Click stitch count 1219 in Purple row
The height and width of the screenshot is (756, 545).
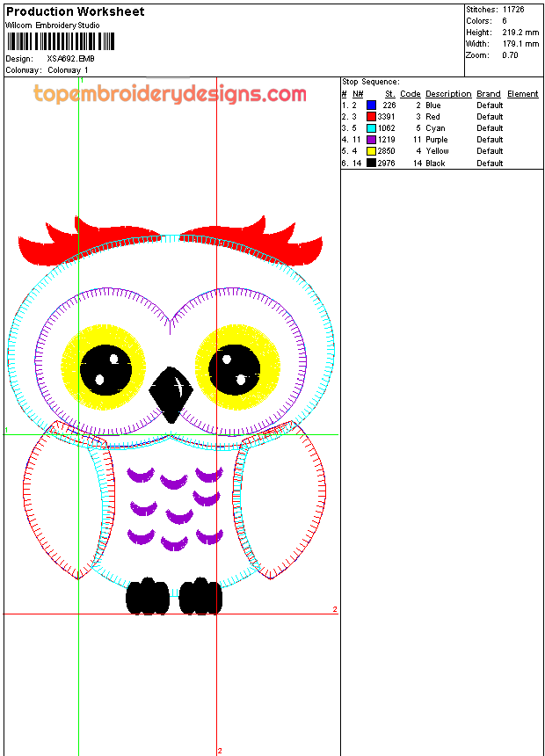click(386, 140)
